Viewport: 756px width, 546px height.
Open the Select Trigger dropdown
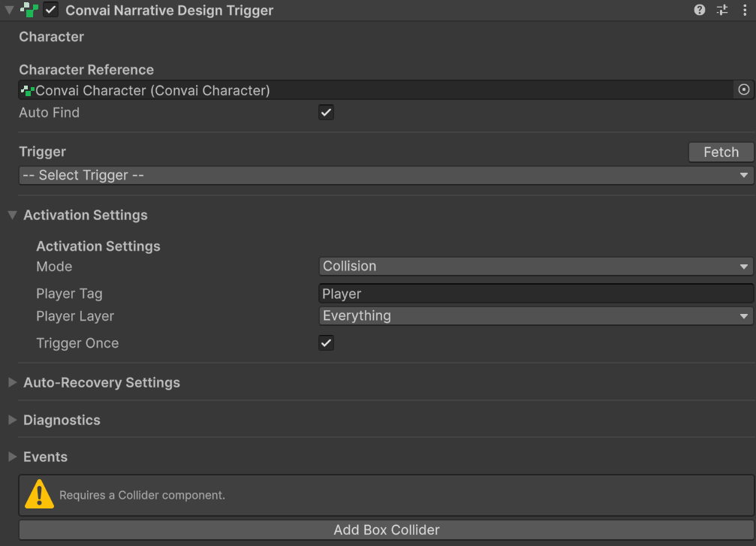386,175
